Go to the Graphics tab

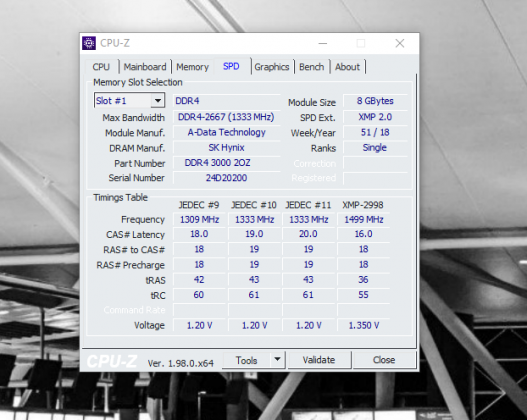272,67
